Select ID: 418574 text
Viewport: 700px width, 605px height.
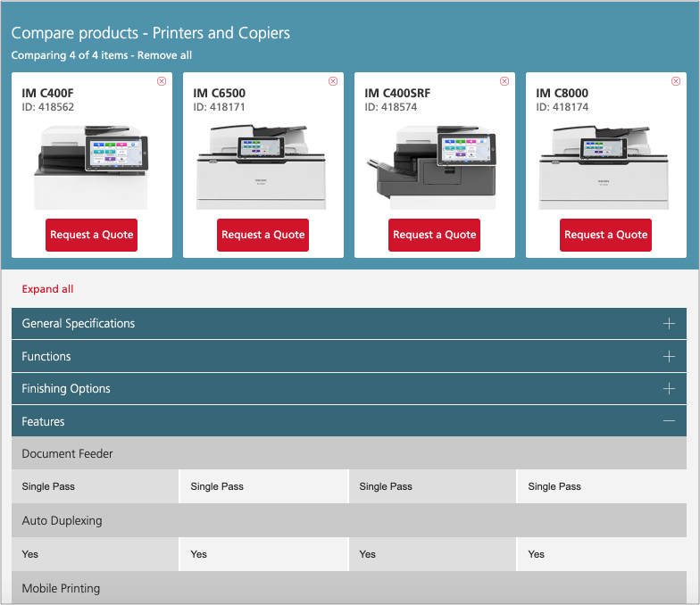coord(391,107)
